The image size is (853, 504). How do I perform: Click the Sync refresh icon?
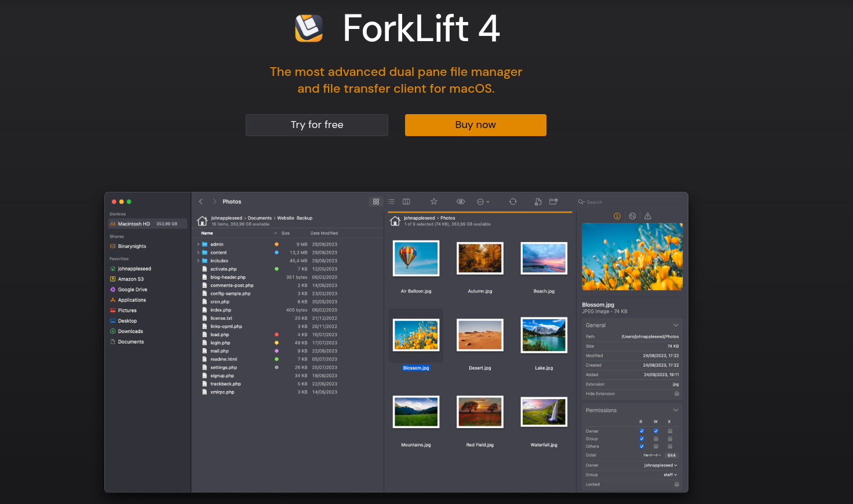(x=513, y=202)
